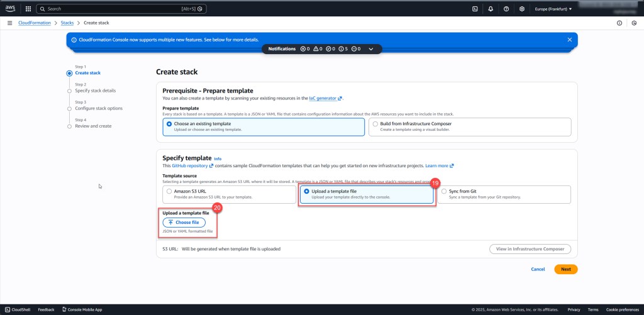644x315 pixels.
Task: Click the AWS logo home icon
Action: click(11, 9)
